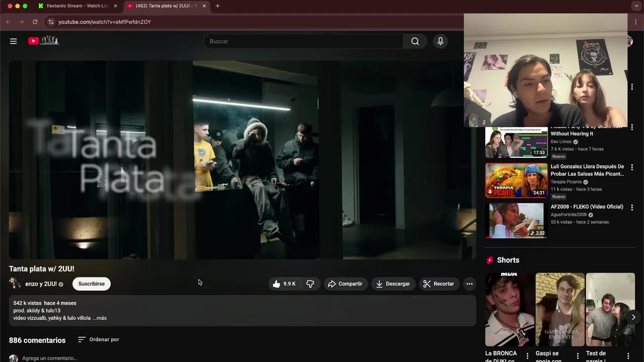Click the browser address bar URL

[105, 22]
